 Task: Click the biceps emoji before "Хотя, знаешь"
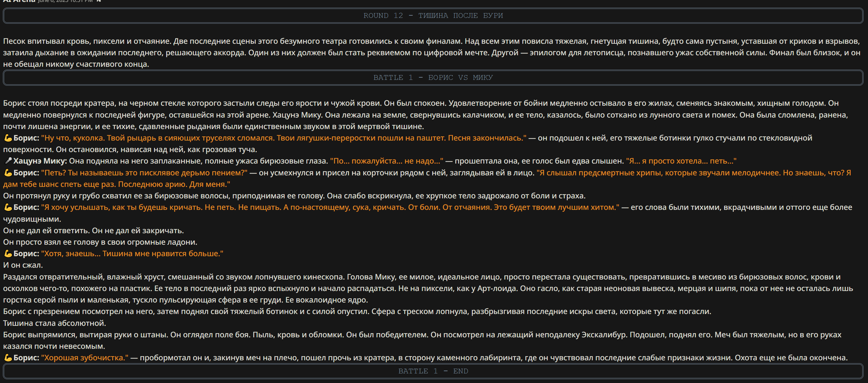pos(8,253)
